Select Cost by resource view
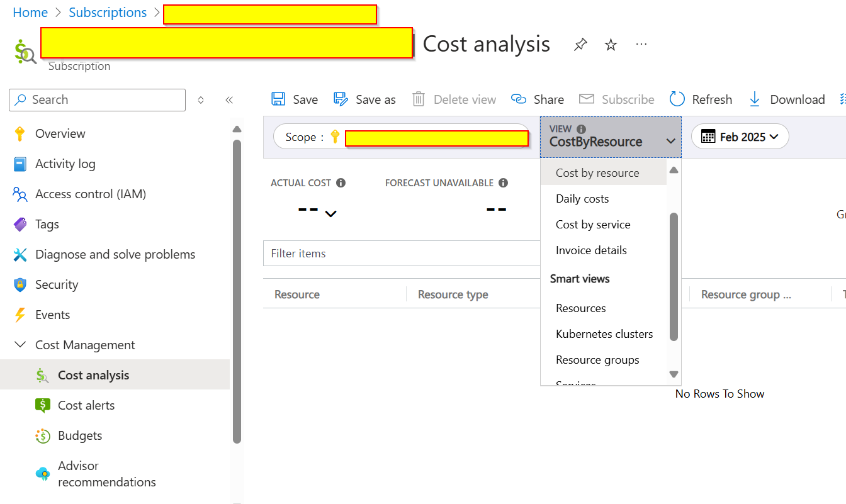The height and width of the screenshot is (504, 846). point(604,172)
